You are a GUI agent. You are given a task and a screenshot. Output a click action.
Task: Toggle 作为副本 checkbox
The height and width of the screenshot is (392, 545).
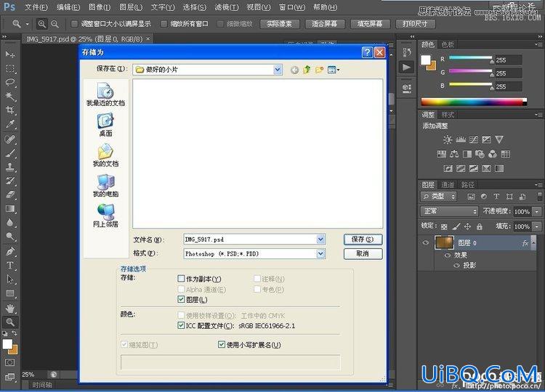[x=181, y=279]
